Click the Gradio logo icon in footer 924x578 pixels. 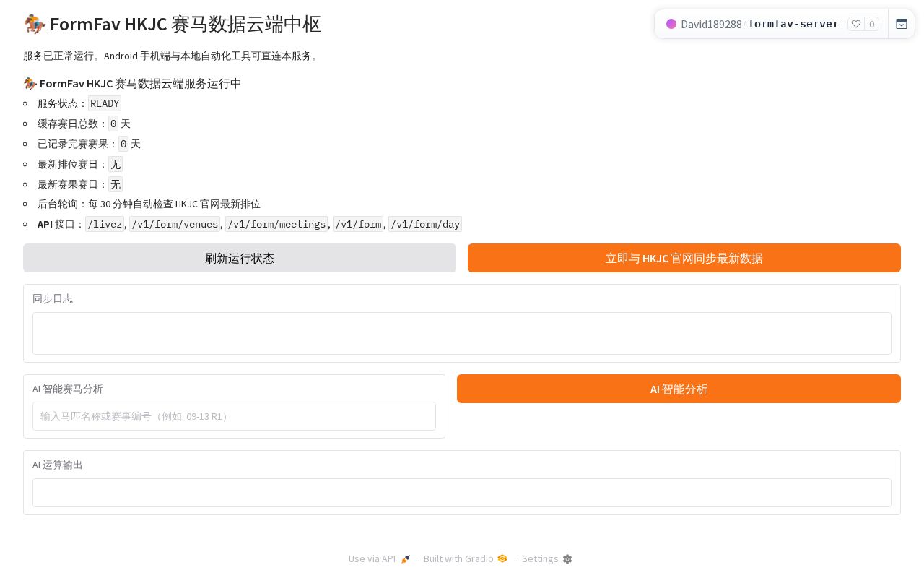tap(502, 558)
